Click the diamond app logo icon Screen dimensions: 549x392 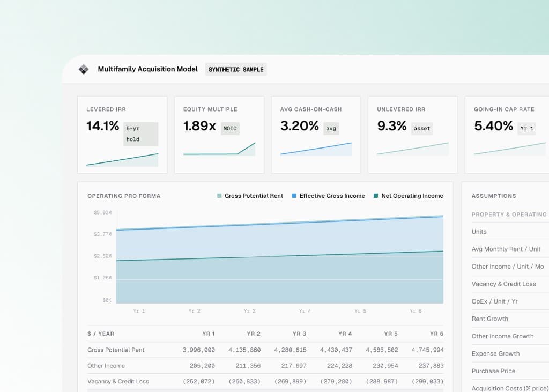pyautogui.click(x=83, y=69)
